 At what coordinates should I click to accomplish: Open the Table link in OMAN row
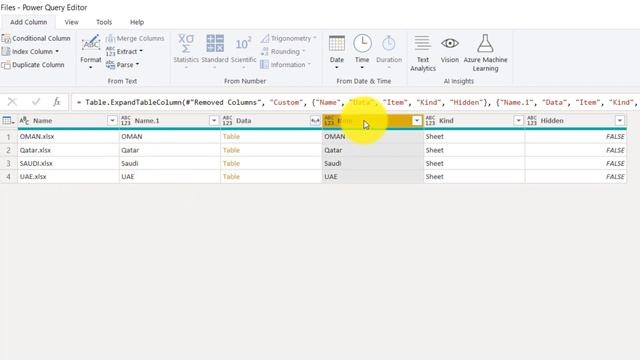(231, 136)
